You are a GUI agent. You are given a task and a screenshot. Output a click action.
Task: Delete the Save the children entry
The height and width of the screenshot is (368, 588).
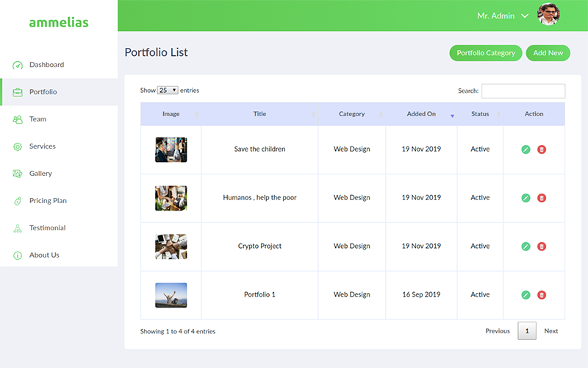(542, 149)
